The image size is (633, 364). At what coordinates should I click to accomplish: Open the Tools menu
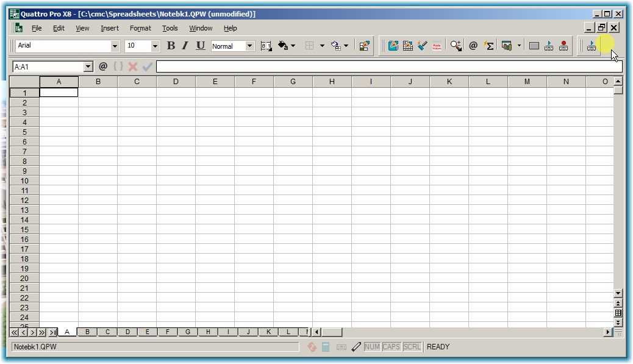coord(170,28)
